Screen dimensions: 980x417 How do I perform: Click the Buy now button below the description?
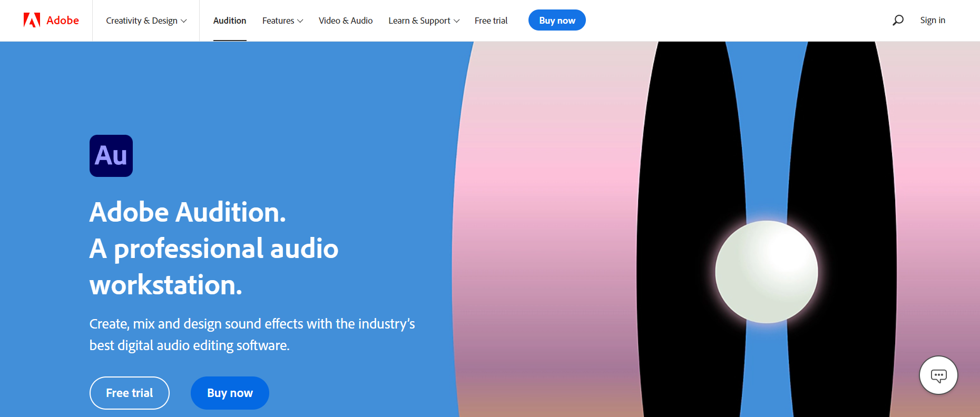pyautogui.click(x=230, y=393)
